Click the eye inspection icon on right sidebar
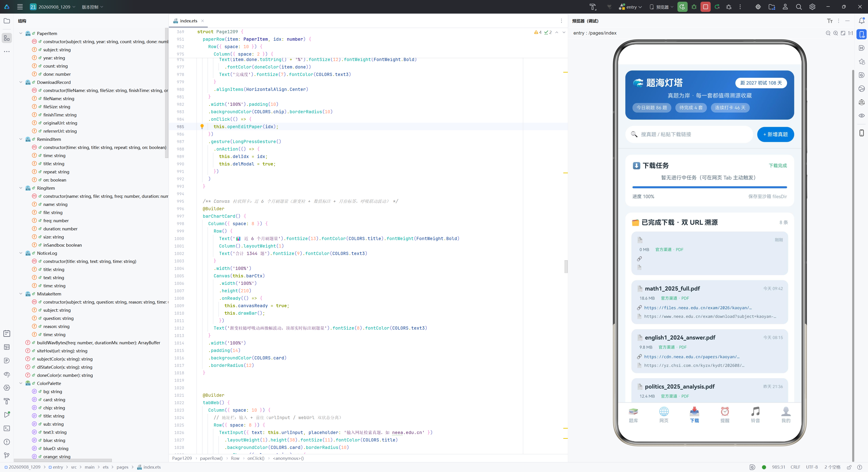The width and height of the screenshot is (868, 472). [862, 116]
